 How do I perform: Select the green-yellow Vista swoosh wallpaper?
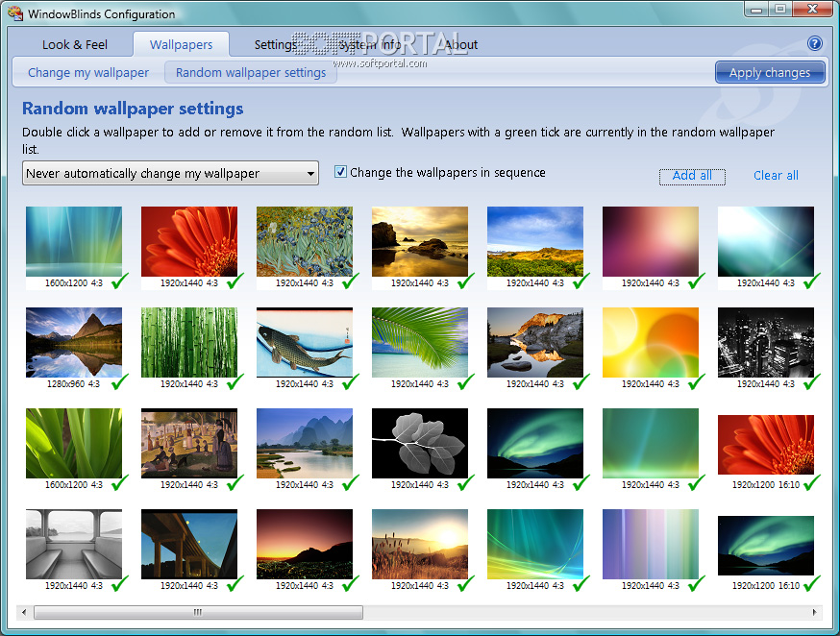coord(535,544)
